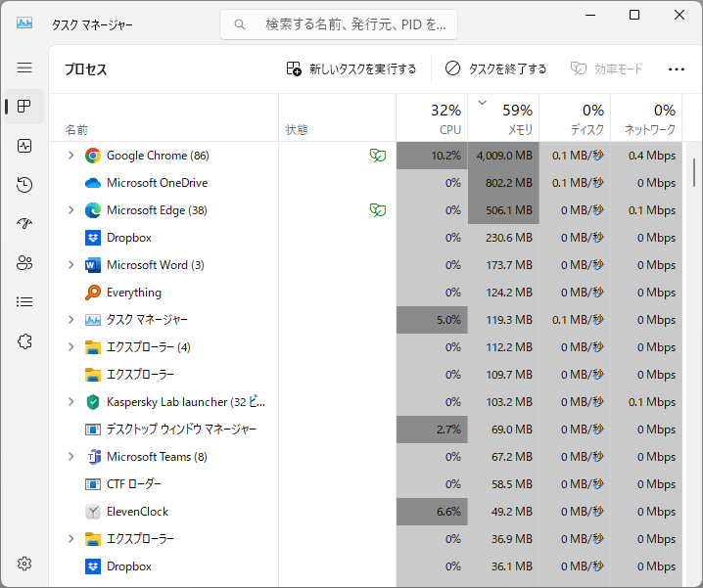Expand the Microsoft Word (3) process group
This screenshot has width=703, height=588.
(x=70, y=265)
